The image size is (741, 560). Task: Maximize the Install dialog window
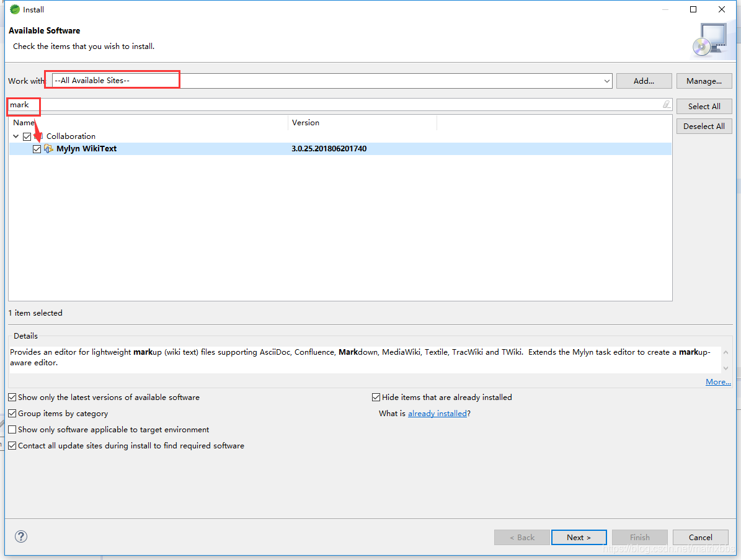pos(693,9)
